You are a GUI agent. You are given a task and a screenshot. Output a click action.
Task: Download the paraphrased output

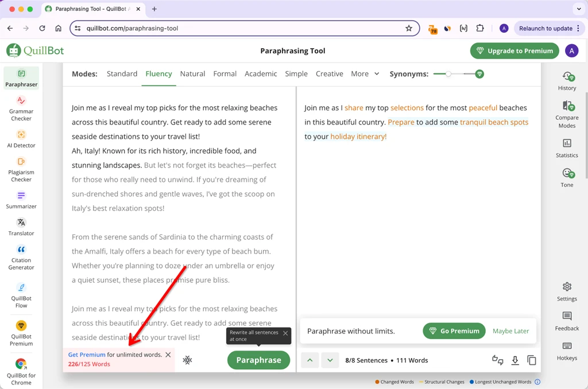(515, 360)
